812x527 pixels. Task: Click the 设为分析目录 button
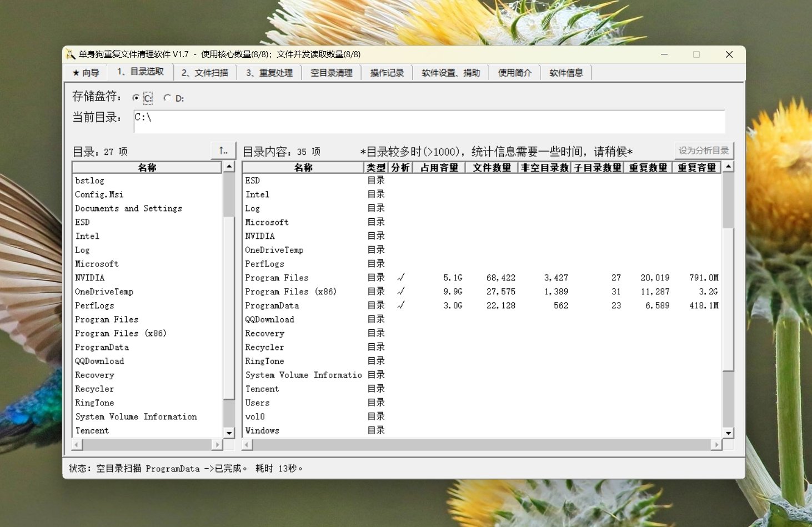704,150
